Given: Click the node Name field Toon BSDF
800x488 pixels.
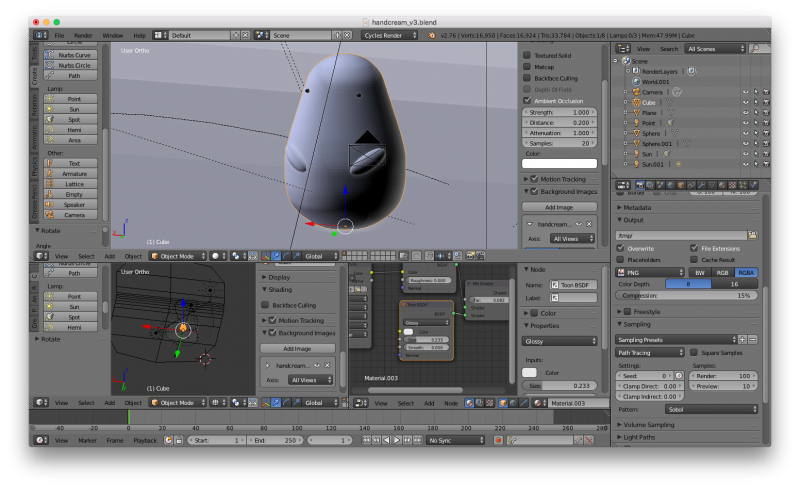Looking at the screenshot, I should [573, 285].
